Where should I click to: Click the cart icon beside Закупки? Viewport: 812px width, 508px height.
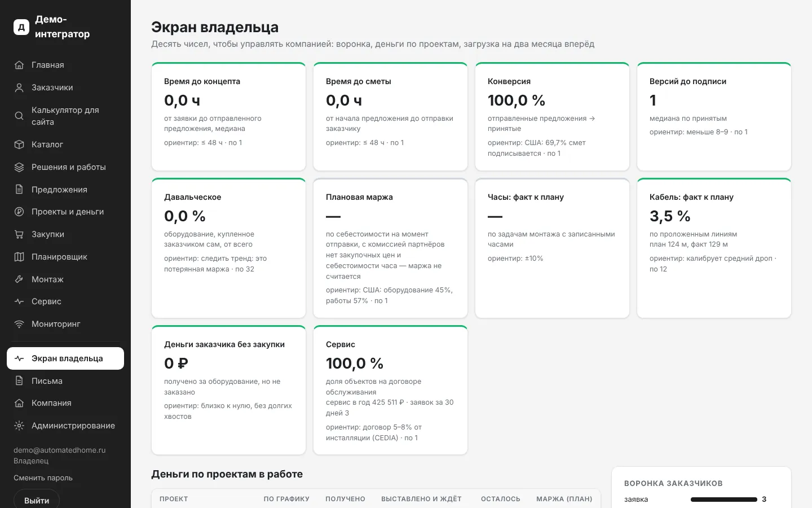coord(19,234)
